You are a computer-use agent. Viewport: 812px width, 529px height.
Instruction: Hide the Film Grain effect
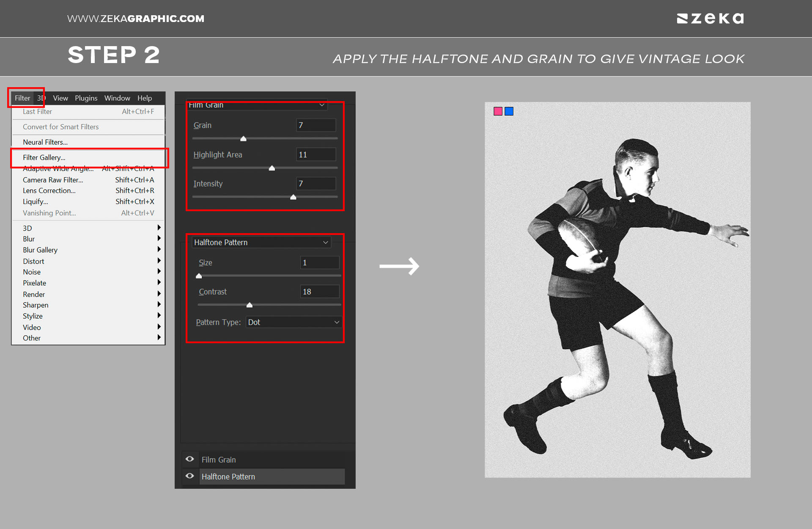189,459
